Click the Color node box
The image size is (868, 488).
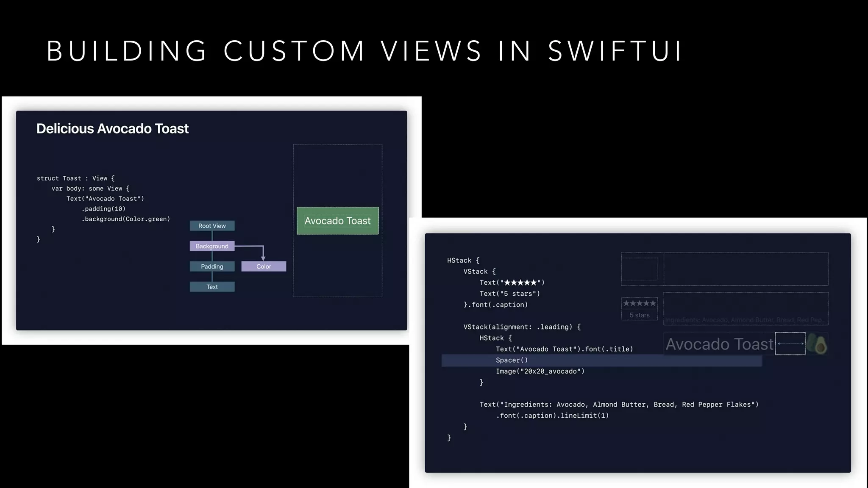(264, 266)
